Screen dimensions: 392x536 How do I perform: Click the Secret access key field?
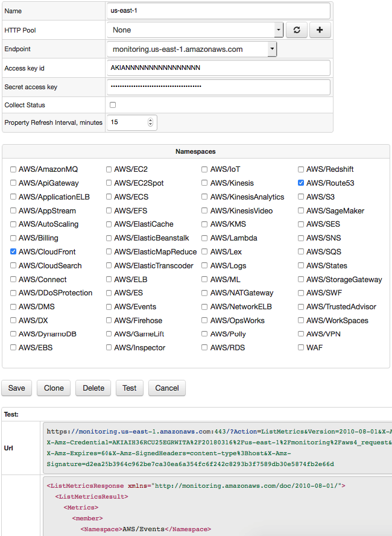tap(218, 87)
